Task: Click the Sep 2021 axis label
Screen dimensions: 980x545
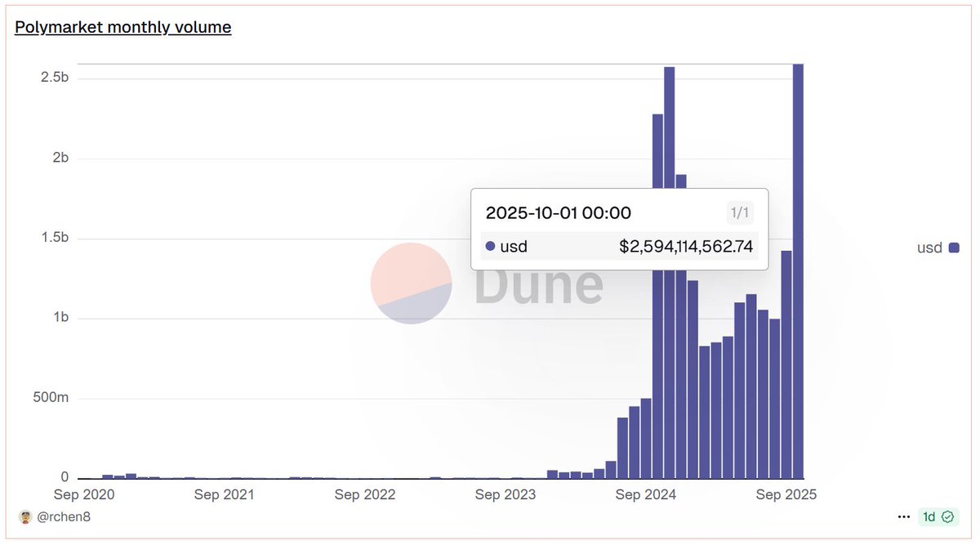Action: 225,494
